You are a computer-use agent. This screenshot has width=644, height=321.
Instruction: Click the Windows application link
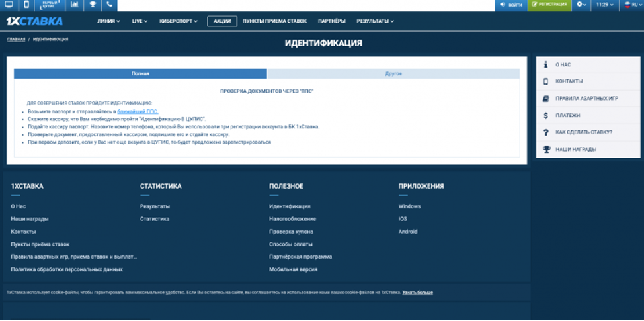[x=409, y=206]
